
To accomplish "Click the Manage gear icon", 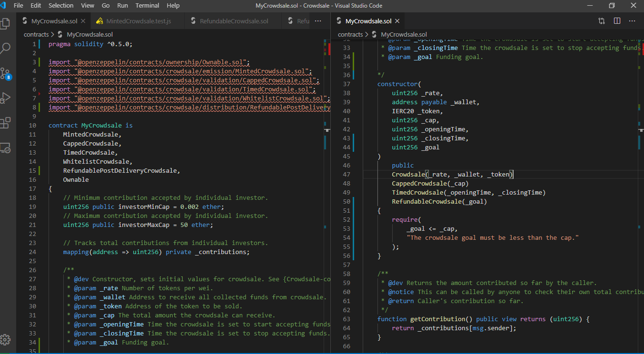I will (x=6, y=340).
